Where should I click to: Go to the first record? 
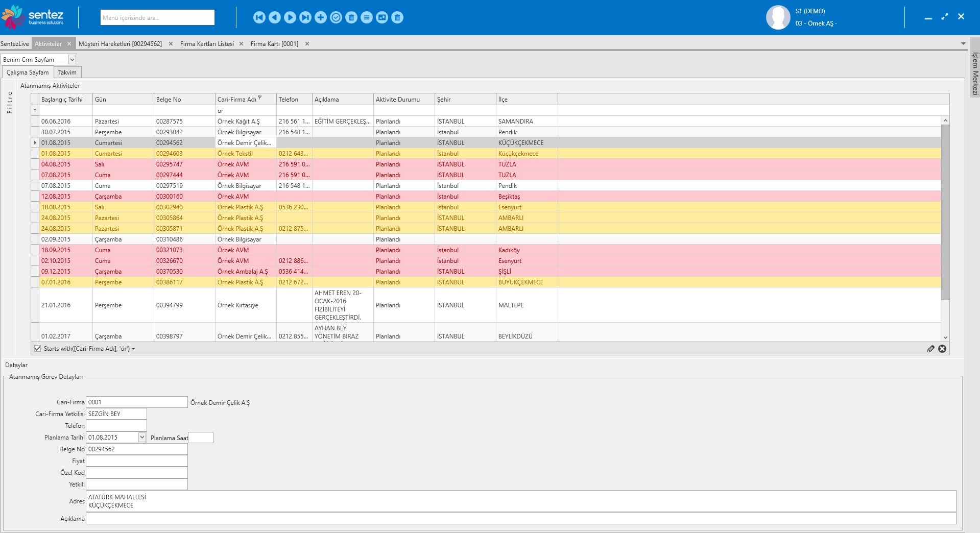coord(259,18)
